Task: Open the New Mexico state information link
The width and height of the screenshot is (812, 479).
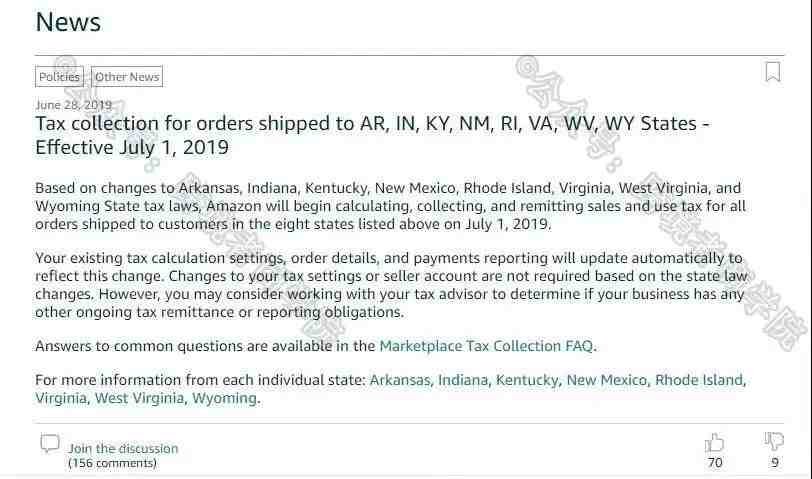Action: tap(606, 380)
